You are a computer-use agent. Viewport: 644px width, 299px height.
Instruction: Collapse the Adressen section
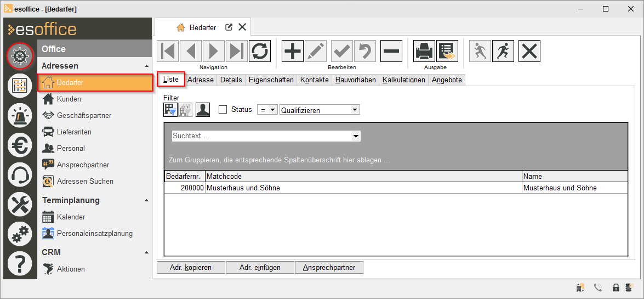coord(147,66)
